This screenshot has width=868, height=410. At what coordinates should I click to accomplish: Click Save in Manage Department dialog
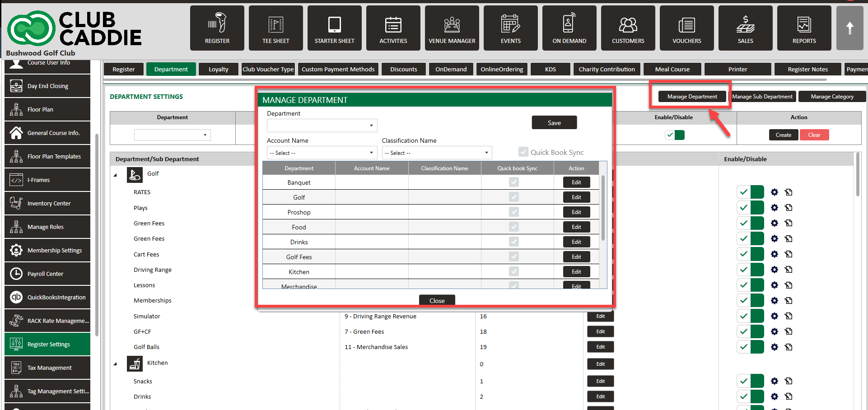(554, 123)
